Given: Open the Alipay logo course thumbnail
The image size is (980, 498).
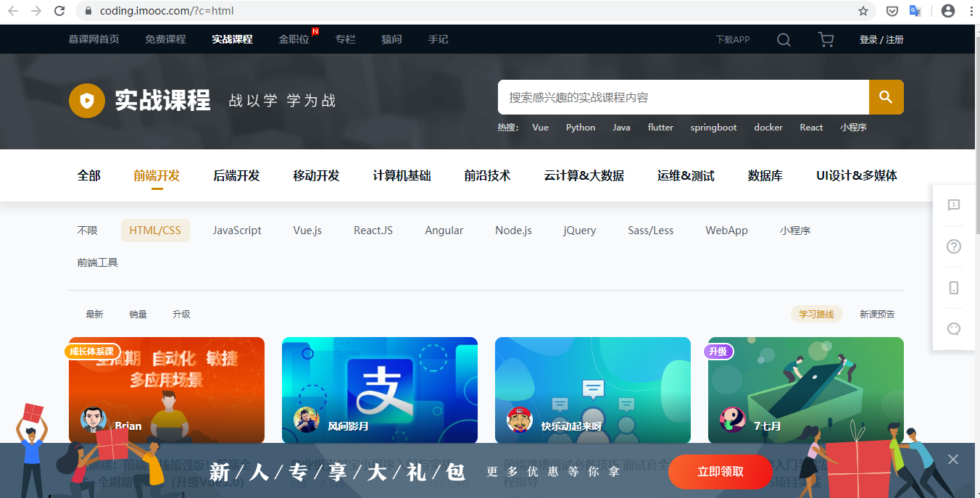Looking at the screenshot, I should [380, 390].
